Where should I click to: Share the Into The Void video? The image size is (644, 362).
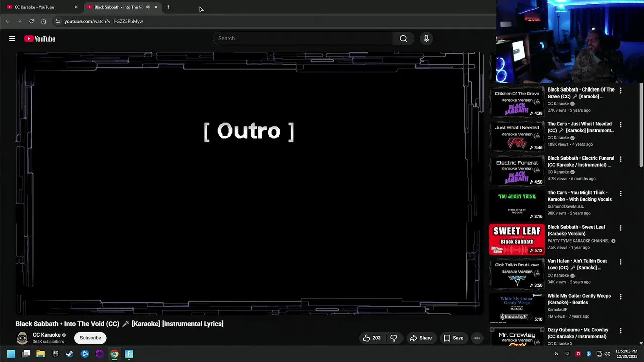pos(421,338)
